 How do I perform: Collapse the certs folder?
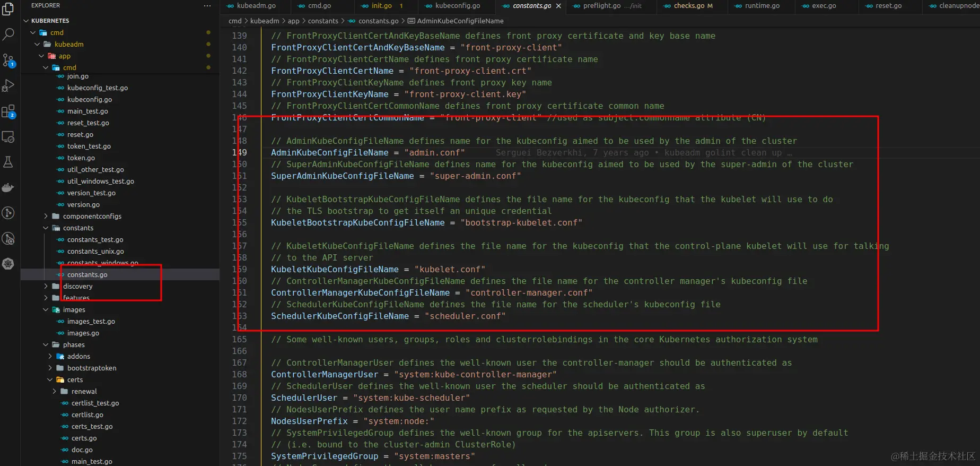pyautogui.click(x=75, y=379)
